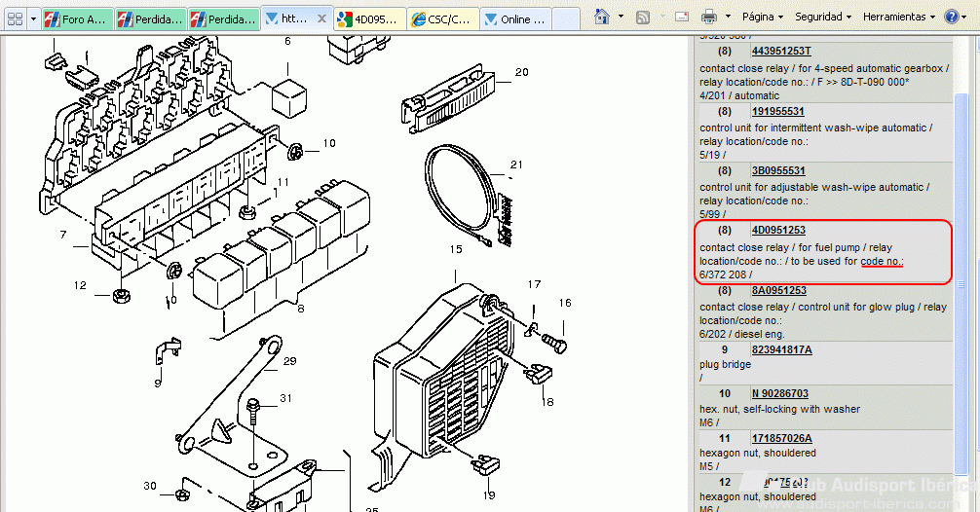Open part number link 443951253T
The height and width of the screenshot is (512, 980).
point(781,52)
